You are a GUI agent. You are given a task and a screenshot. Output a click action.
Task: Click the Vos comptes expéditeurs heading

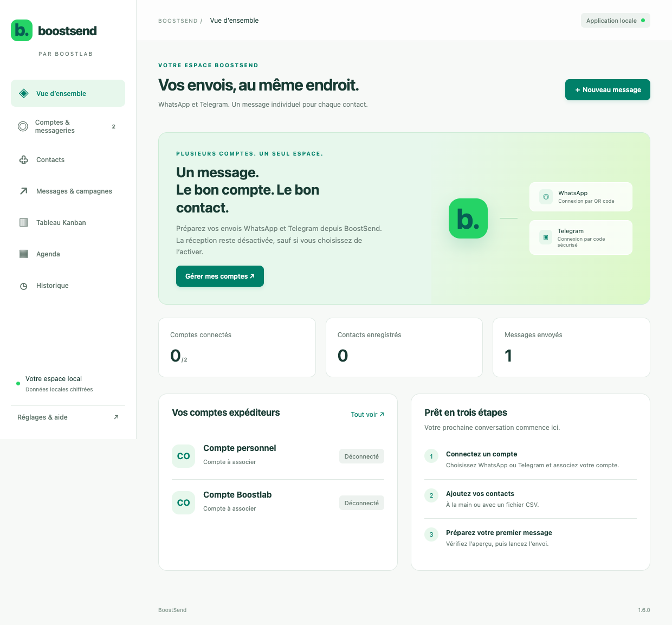click(226, 413)
